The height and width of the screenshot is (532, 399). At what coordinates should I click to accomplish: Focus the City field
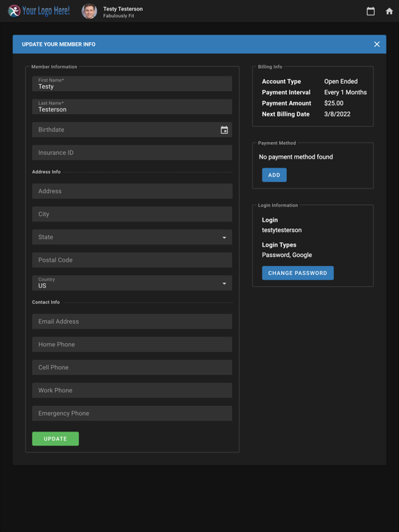point(132,214)
